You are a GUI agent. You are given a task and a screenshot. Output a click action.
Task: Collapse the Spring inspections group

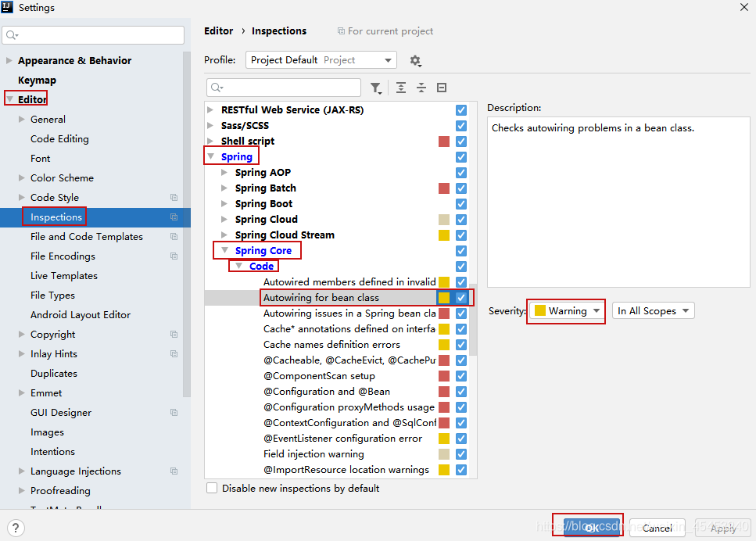[x=211, y=156]
